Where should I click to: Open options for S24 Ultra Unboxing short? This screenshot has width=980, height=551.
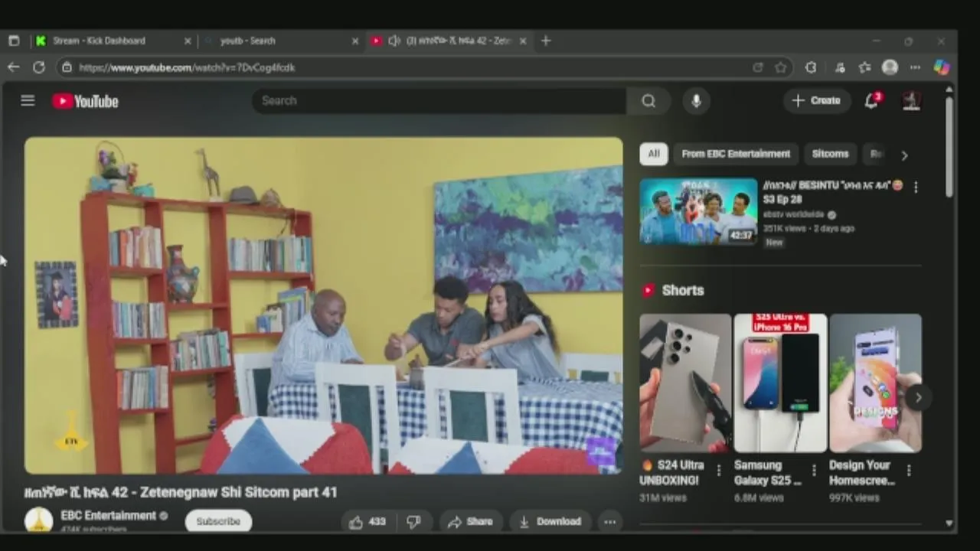point(718,471)
